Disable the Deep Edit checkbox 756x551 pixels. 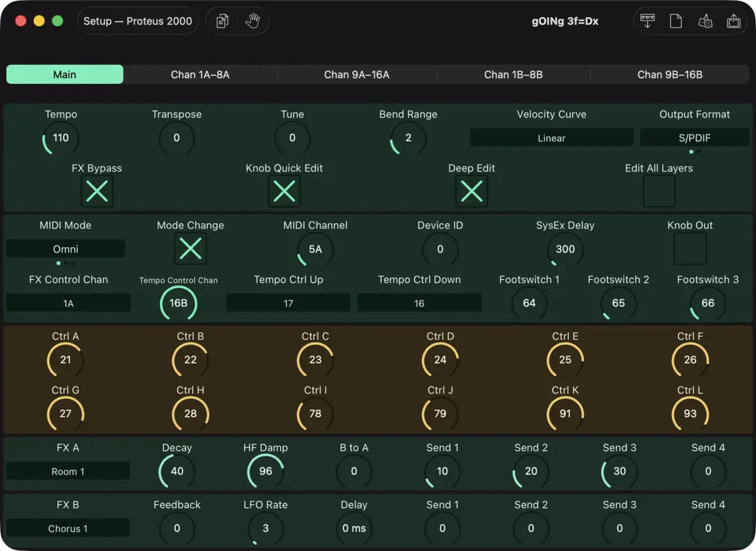click(x=472, y=191)
